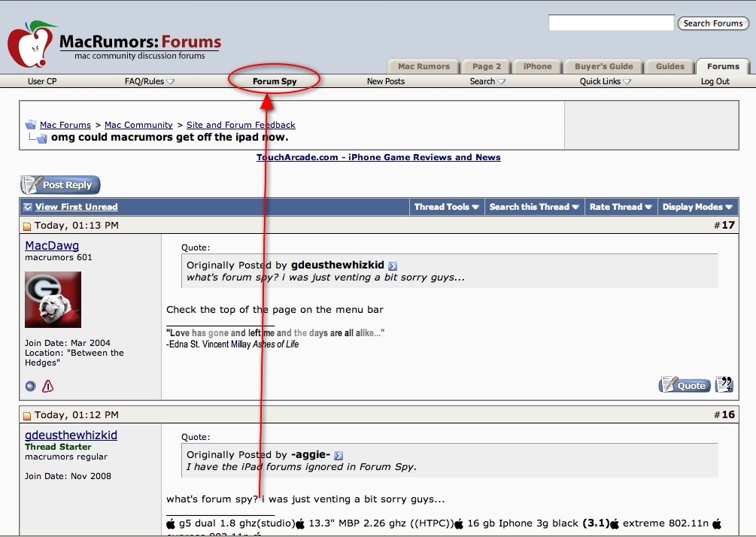Expand the Thread Tools menu
Viewport: 756px width, 537px height.
coord(447,207)
